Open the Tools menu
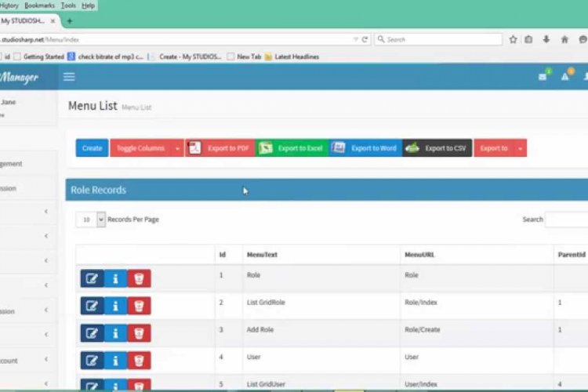Image resolution: width=588 pixels, height=392 pixels. click(68, 5)
